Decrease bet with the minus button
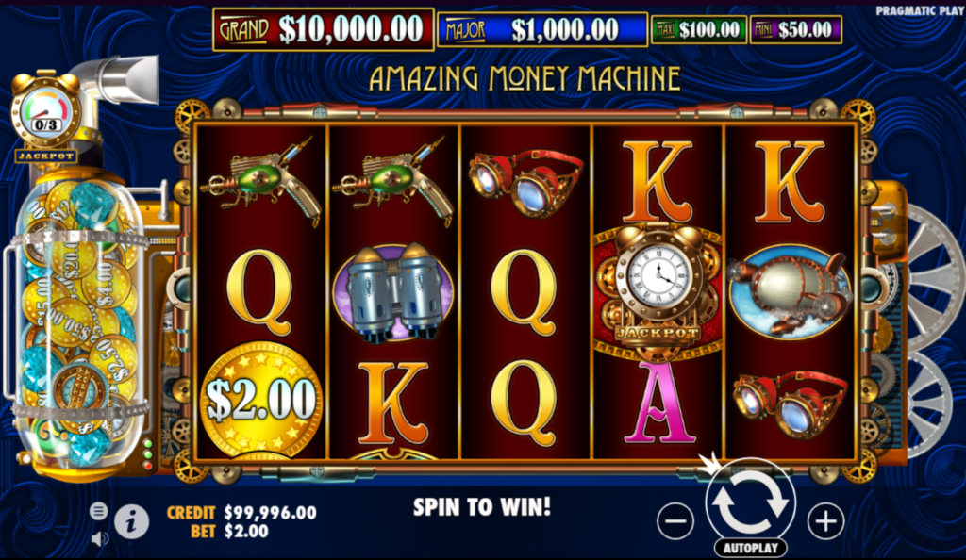966x560 pixels. pos(675,521)
